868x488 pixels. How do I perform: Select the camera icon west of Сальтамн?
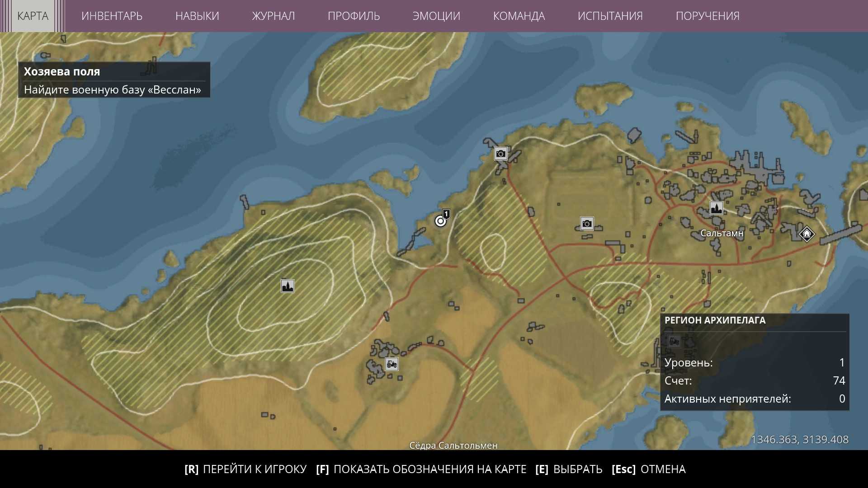pos(587,224)
